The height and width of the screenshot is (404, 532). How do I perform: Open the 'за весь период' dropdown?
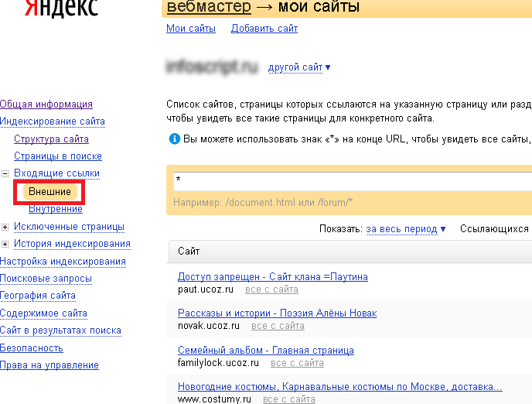click(406, 229)
